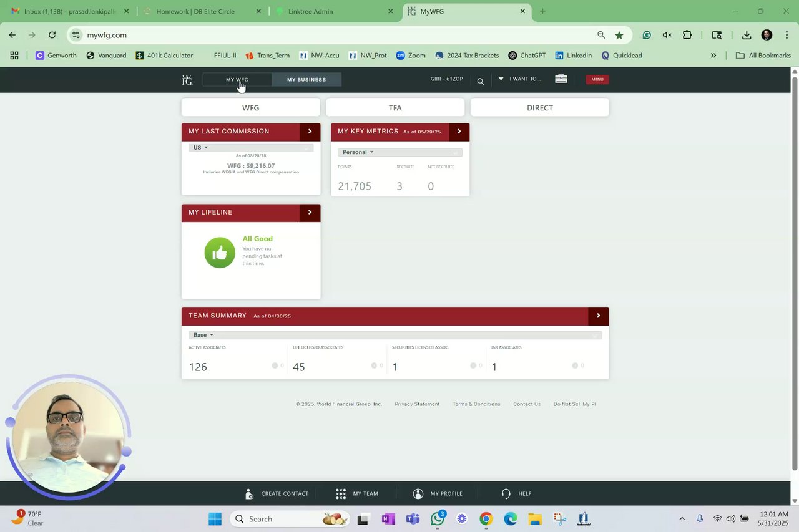
Task: Click the green thumbs-up All Good icon
Action: point(220,253)
